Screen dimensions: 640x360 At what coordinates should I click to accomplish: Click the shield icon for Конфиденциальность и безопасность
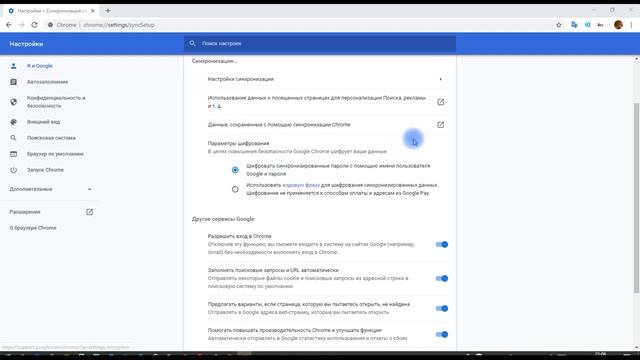(x=13, y=102)
